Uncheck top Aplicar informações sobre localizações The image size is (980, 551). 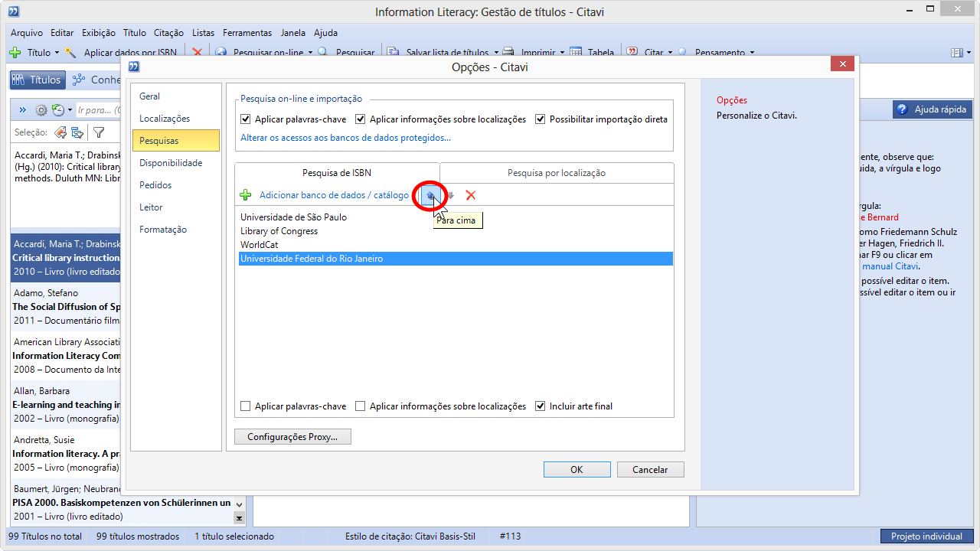pos(361,119)
